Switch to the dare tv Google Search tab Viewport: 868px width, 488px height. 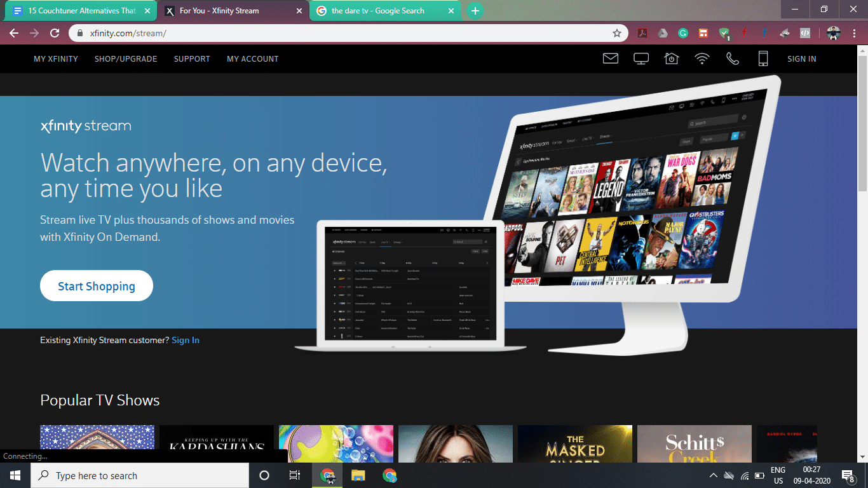386,11
